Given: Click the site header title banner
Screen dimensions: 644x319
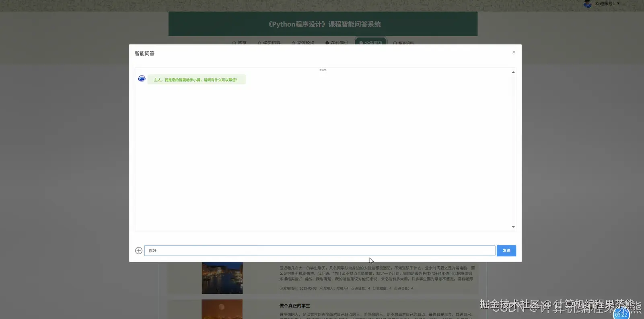Looking at the screenshot, I should [x=323, y=24].
